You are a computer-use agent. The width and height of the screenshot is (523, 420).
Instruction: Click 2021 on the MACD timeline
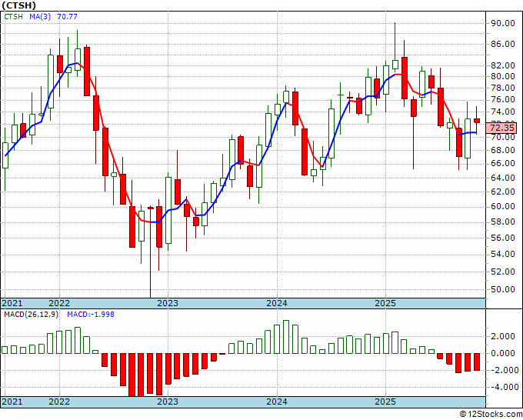(12, 402)
